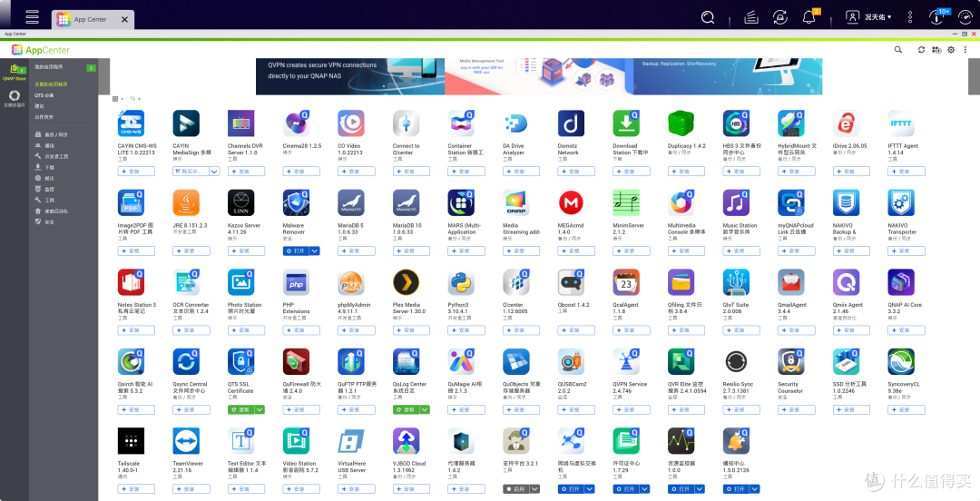
Task: Open the QTS top bar search
Action: [708, 17]
